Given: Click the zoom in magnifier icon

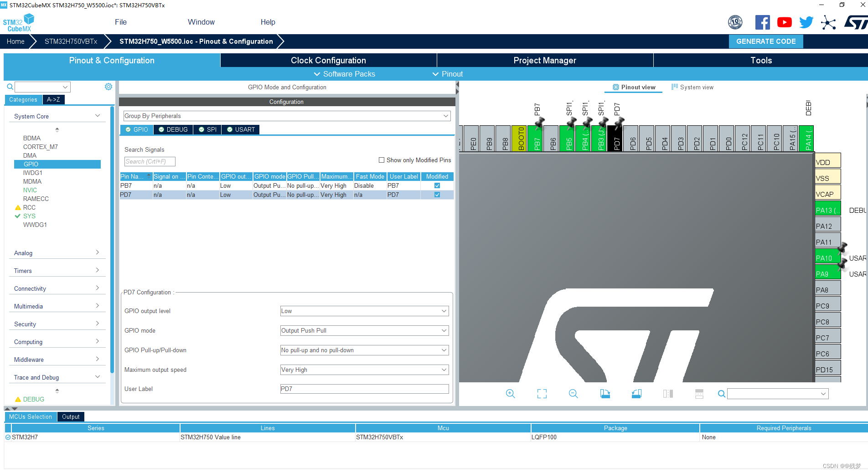Looking at the screenshot, I should tap(510, 394).
